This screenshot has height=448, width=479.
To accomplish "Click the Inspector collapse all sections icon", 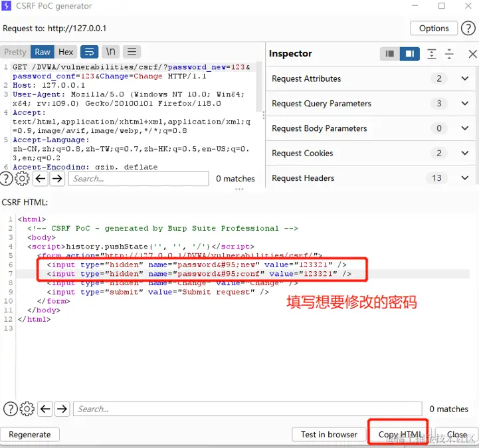I will (x=449, y=54).
